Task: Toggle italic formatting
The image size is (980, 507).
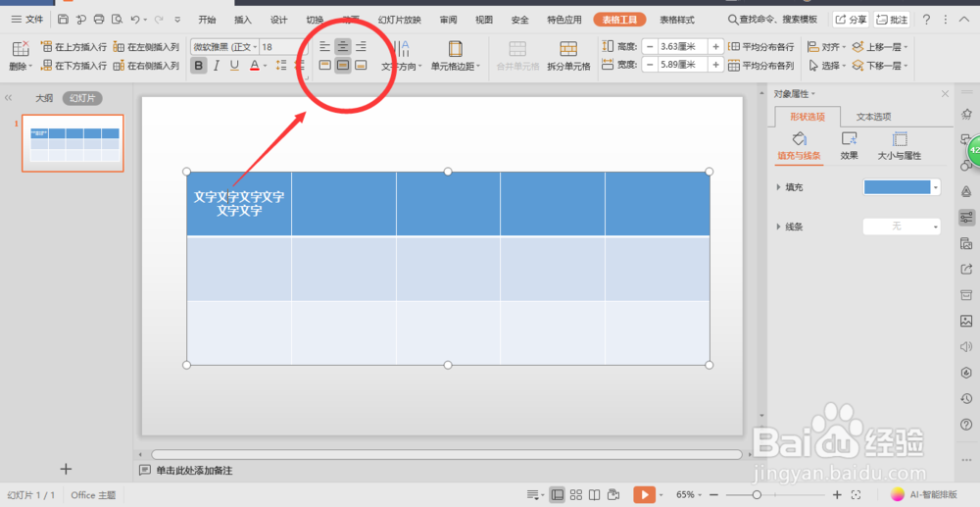Action: coord(217,65)
